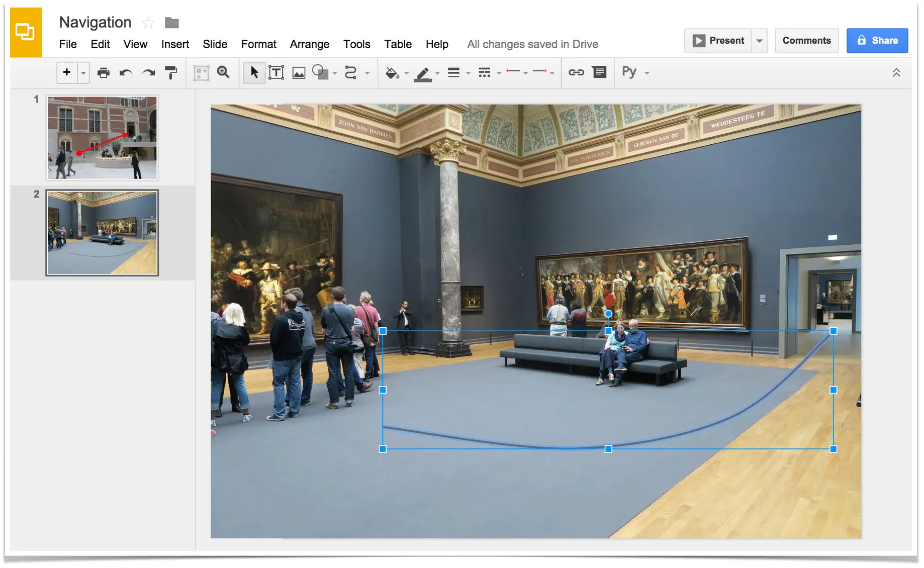Open the Format menu
Image resolution: width=924 pixels, height=568 pixels.
pyautogui.click(x=259, y=44)
